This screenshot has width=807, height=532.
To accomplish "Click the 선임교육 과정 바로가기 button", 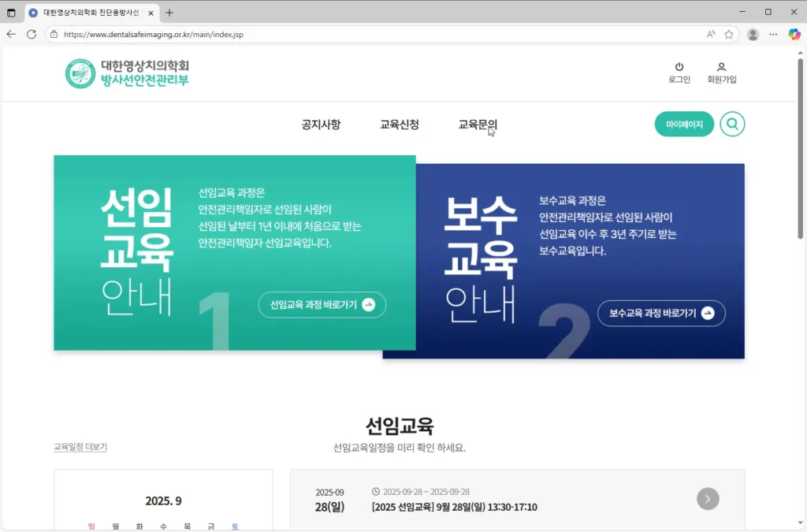I will point(322,305).
